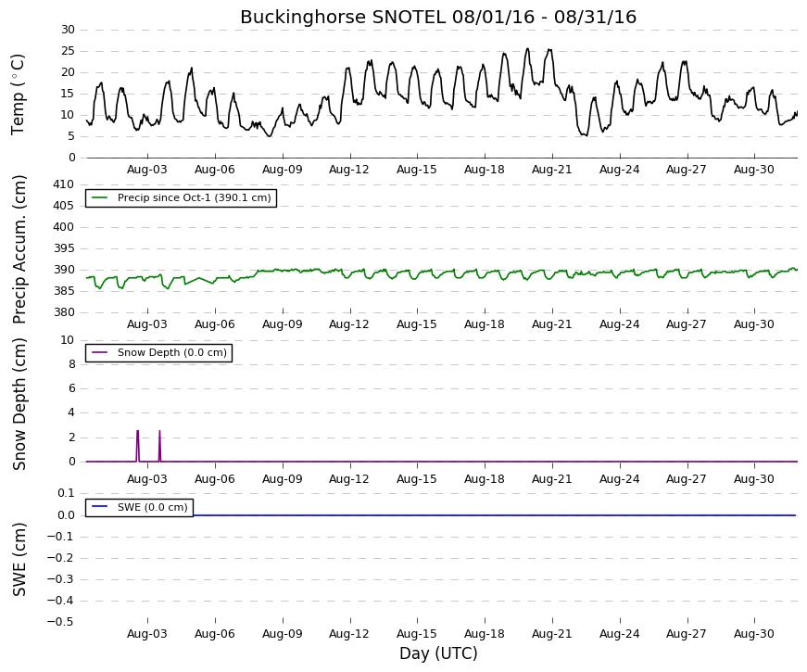The width and height of the screenshot is (807, 672).
Task: Click the Day (UTC) x-axis label
Action: 438,653
